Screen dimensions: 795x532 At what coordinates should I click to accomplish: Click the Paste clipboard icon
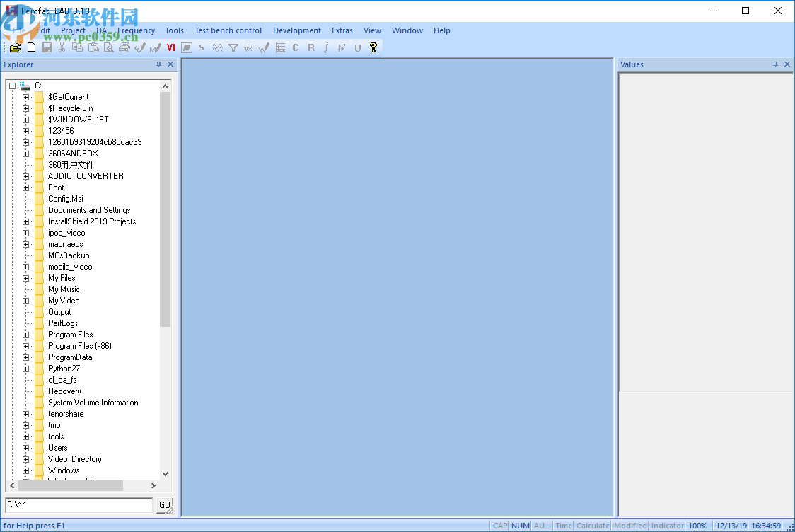[93, 47]
